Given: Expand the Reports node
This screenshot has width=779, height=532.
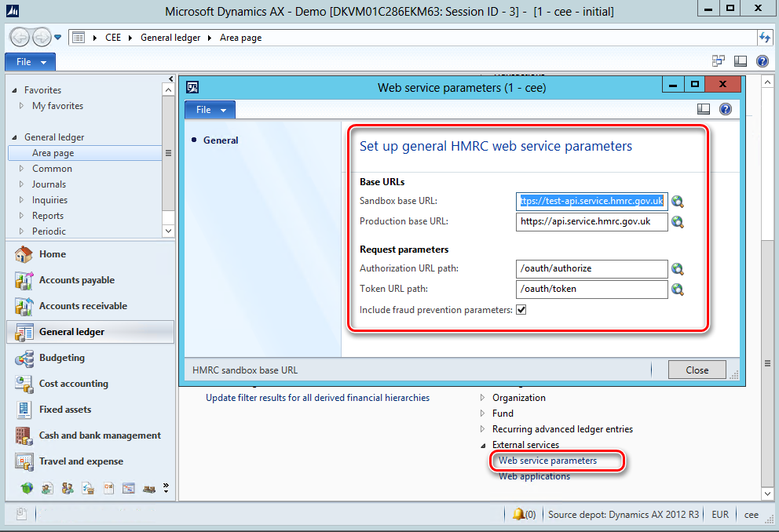Looking at the screenshot, I should pyautogui.click(x=21, y=215).
